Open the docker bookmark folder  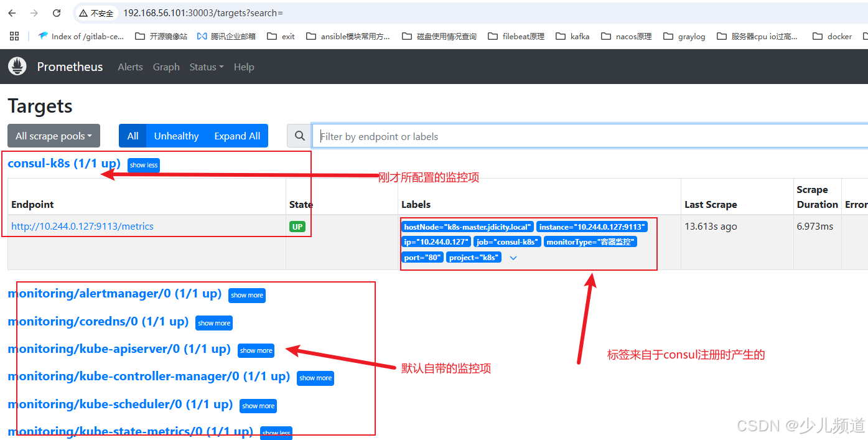[x=832, y=36]
